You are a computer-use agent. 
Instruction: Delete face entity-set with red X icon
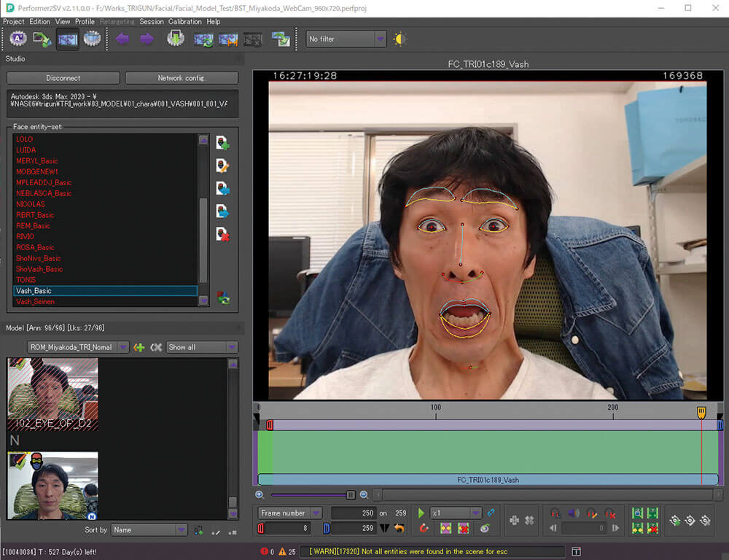pos(222,234)
